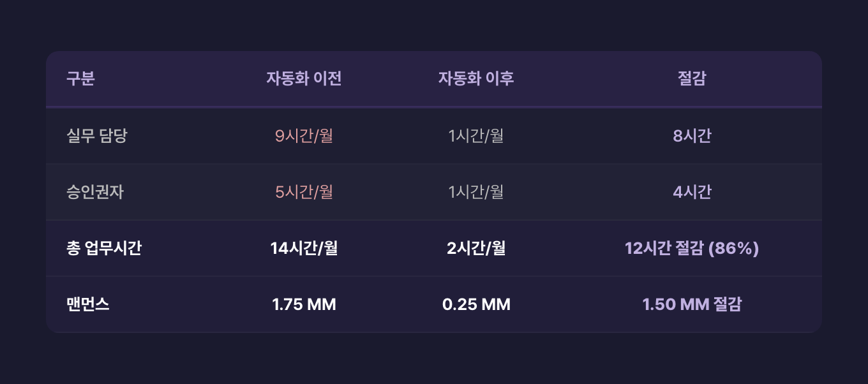The image size is (868, 384).
Task: Click the 자동화 이전 column header
Action: coord(304,78)
